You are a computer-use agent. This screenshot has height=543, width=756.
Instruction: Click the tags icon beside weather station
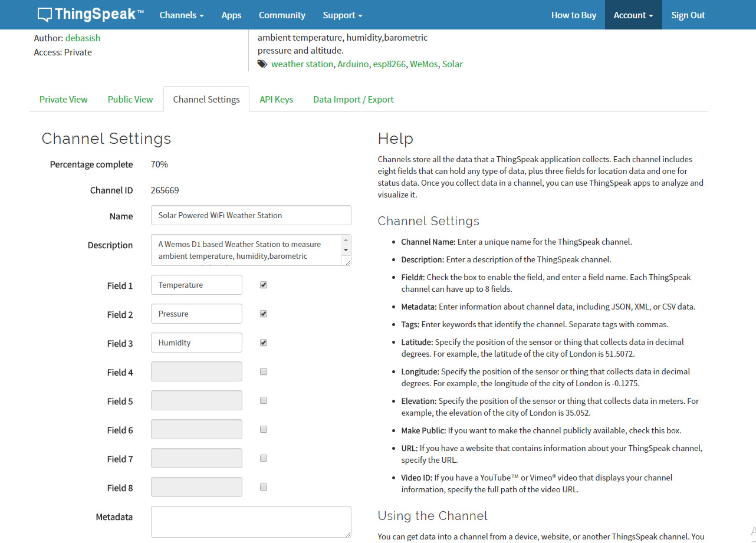[262, 64]
